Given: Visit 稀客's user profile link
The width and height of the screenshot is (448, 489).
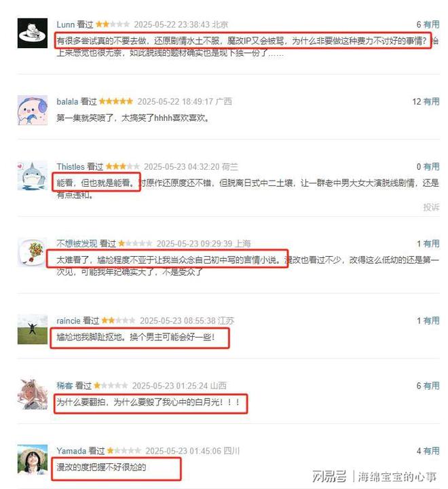Looking at the screenshot, I should (64, 386).
